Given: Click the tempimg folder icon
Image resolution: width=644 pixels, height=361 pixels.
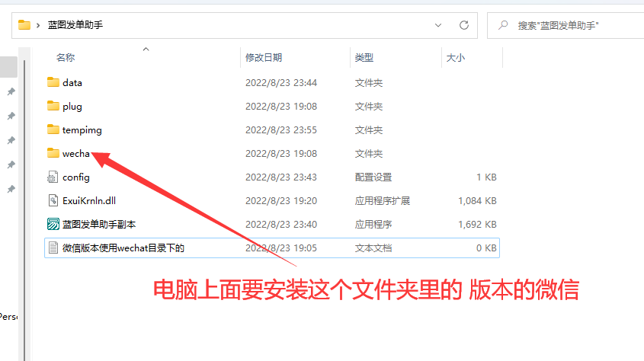Looking at the screenshot, I should [x=53, y=129].
